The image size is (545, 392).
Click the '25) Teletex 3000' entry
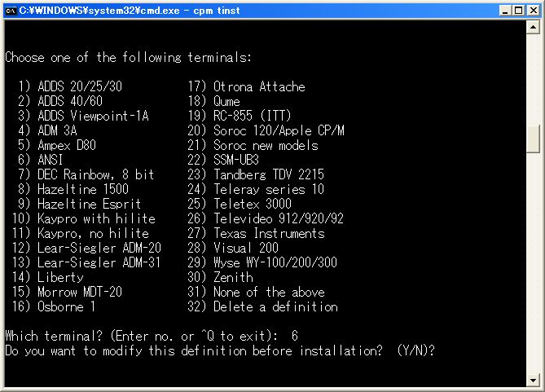click(240, 204)
